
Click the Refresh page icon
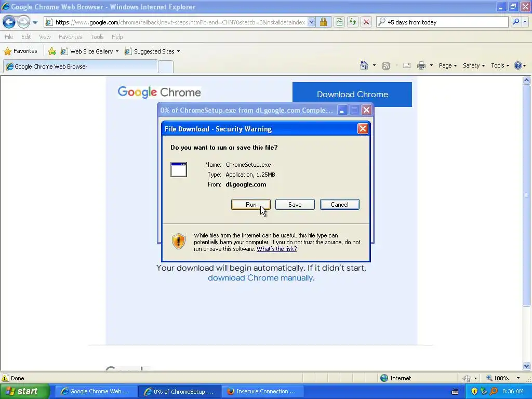[x=353, y=22]
